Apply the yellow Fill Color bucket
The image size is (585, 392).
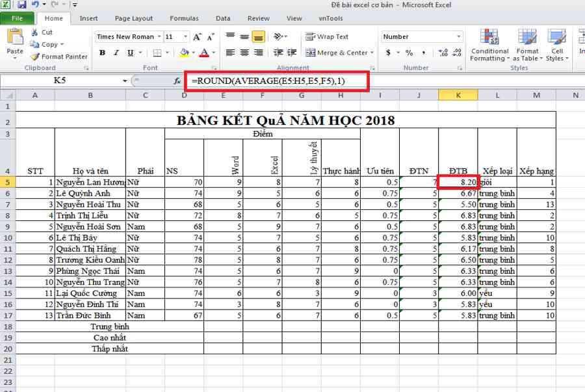(x=184, y=53)
